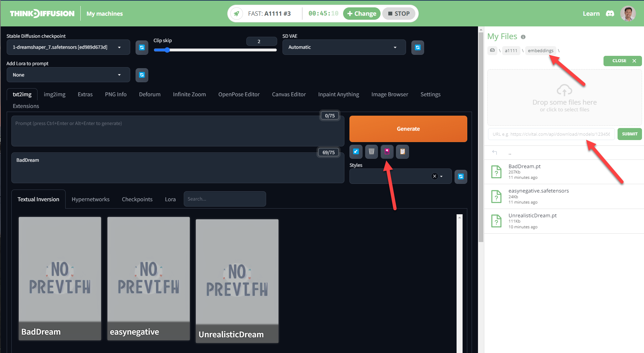This screenshot has width=644, height=353.
Task: Click the URL download input field
Action: (x=551, y=134)
